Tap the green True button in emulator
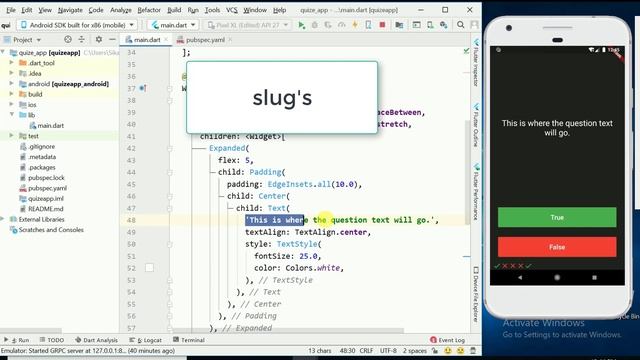 (557, 217)
